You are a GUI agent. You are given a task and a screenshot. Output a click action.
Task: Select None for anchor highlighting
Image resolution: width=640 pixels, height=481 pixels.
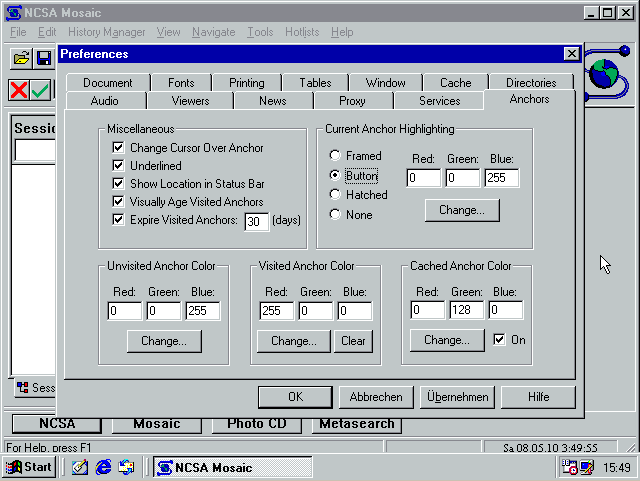click(x=335, y=214)
